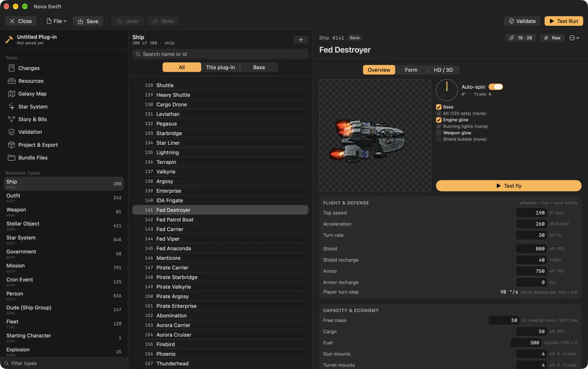The width and height of the screenshot is (588, 369).
Task: Open the more options ellipsis dropdown
Action: [x=574, y=38]
